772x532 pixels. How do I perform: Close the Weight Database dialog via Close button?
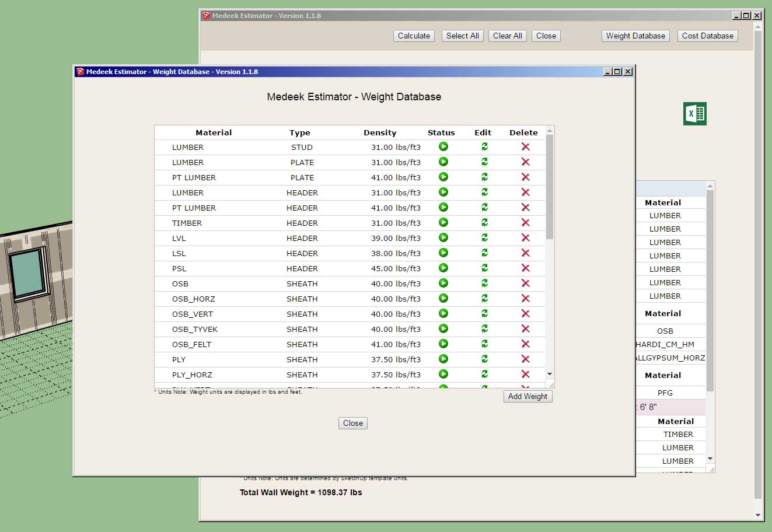pyautogui.click(x=353, y=423)
